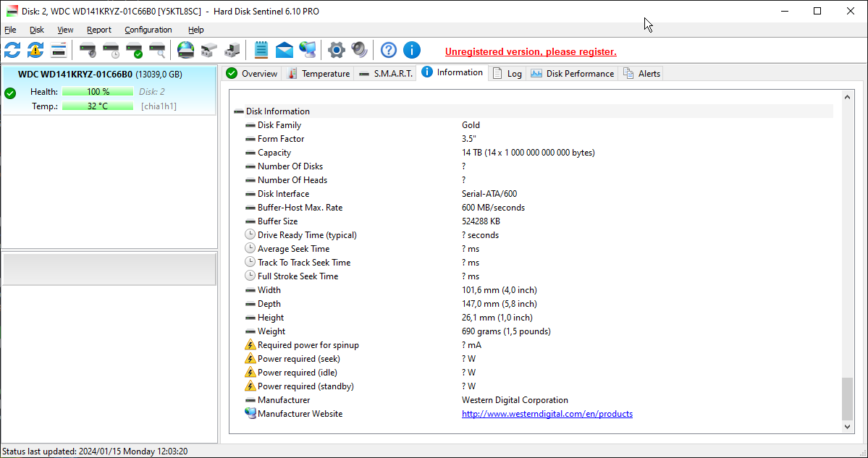Click the Status last updated status bar text
The height and width of the screenshot is (458, 868).
[95, 451]
